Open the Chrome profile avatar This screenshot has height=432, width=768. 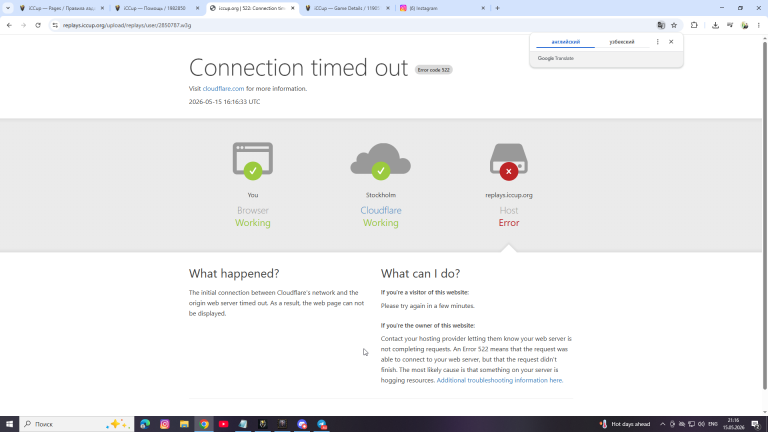tap(744, 25)
